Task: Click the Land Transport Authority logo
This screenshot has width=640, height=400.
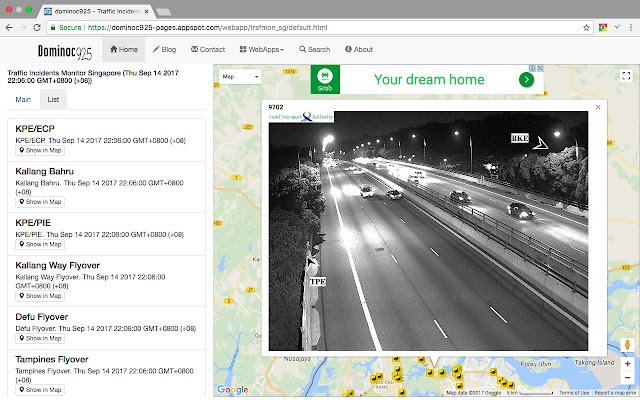Action: pyautogui.click(x=301, y=117)
